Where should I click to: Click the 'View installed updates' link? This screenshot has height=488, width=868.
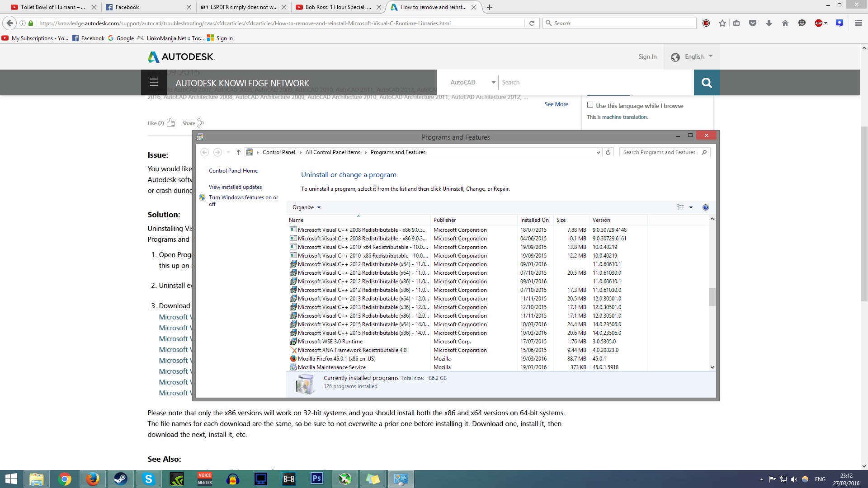point(235,187)
